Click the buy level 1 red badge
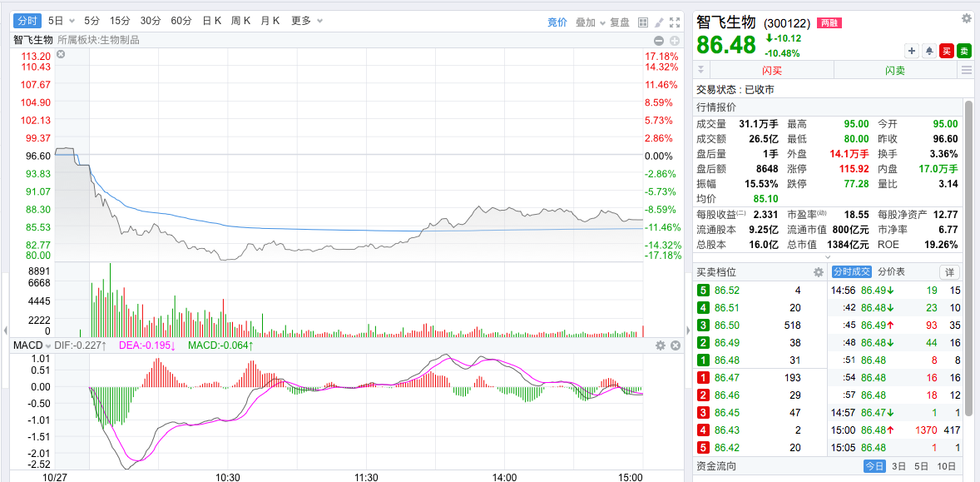The image size is (980, 482). [x=703, y=377]
